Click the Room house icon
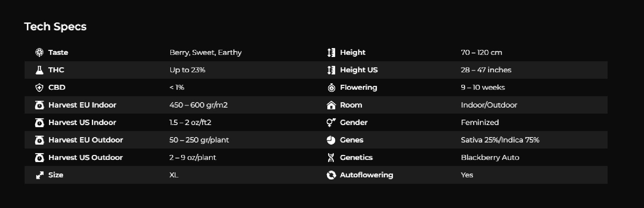Image resolution: width=644 pixels, height=208 pixels. [331, 105]
